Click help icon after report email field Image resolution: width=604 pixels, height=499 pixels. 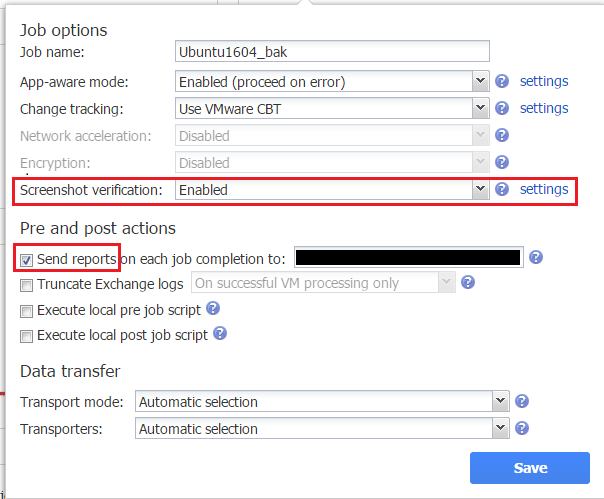[x=536, y=258]
